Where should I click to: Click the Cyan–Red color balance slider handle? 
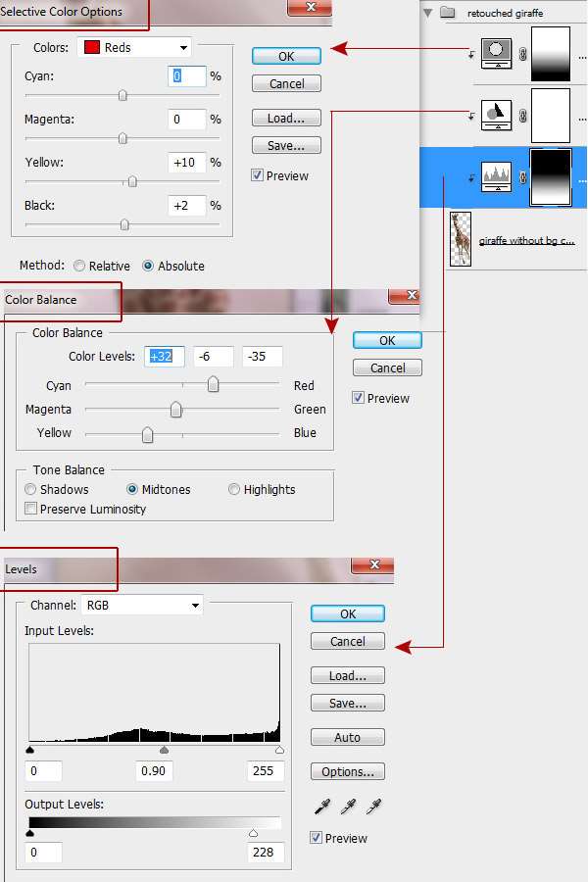(212, 385)
